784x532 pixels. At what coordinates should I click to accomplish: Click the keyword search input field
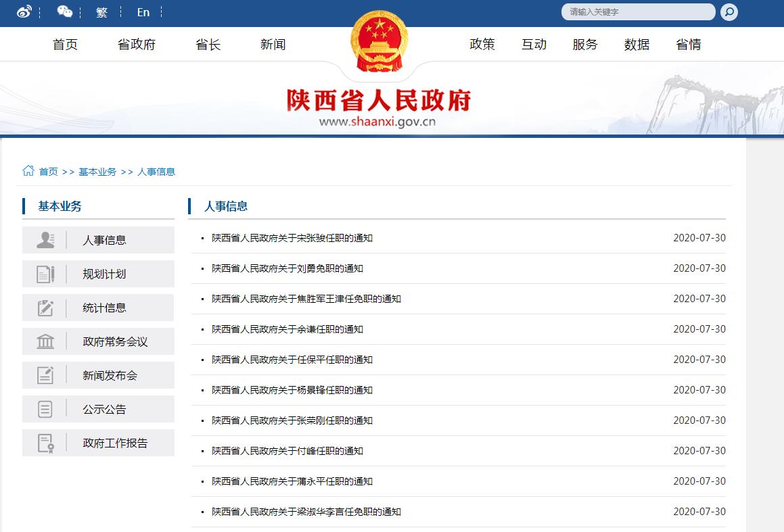(636, 11)
